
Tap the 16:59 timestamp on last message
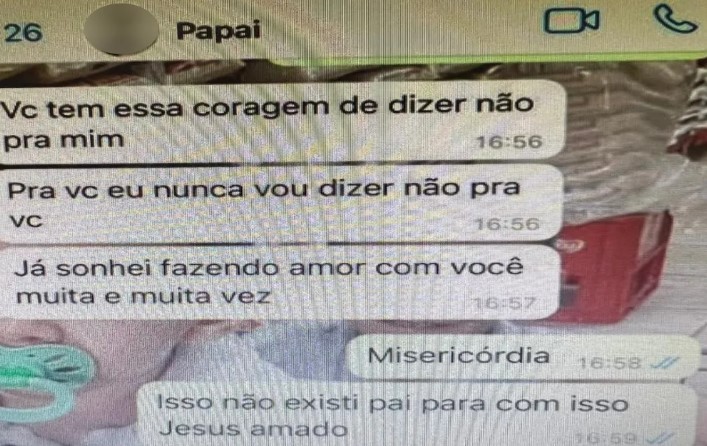tap(606, 438)
